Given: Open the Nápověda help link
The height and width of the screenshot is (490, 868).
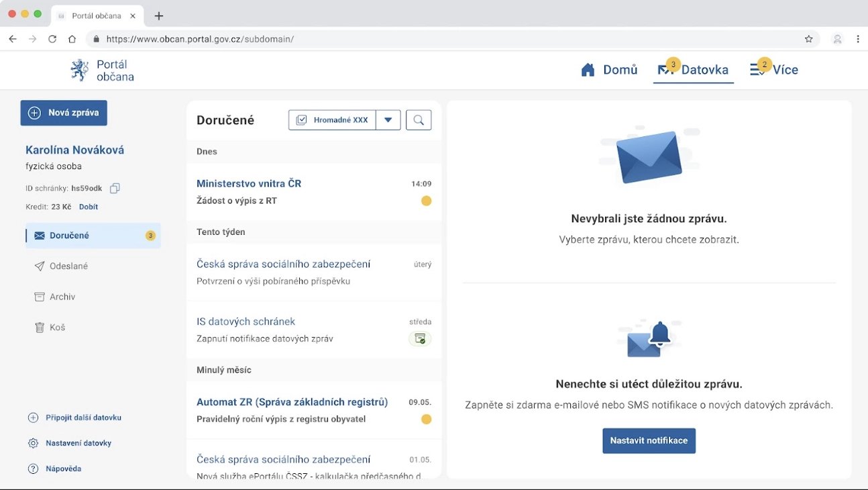Looking at the screenshot, I should (x=54, y=469).
